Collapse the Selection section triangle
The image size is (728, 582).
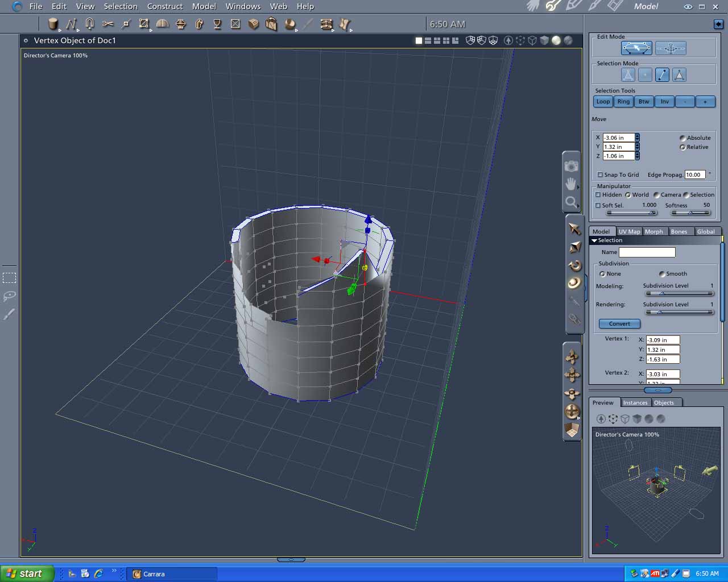pos(594,240)
